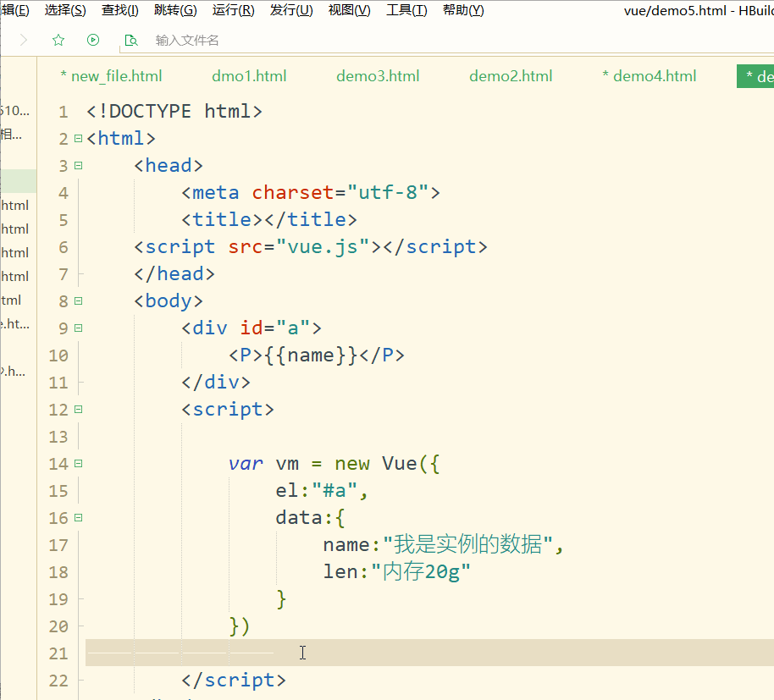
Task: Click the closing script tag on line 22
Action: coord(234,681)
